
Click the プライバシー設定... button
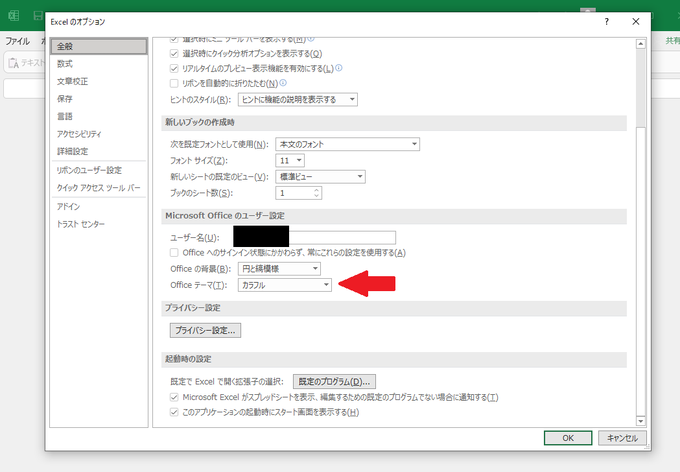click(205, 331)
